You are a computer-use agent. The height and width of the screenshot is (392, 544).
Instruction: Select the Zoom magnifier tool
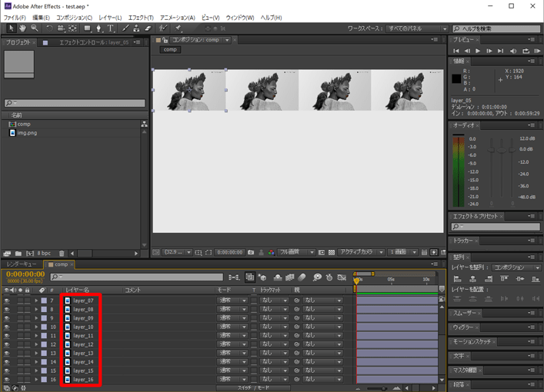(x=35, y=28)
